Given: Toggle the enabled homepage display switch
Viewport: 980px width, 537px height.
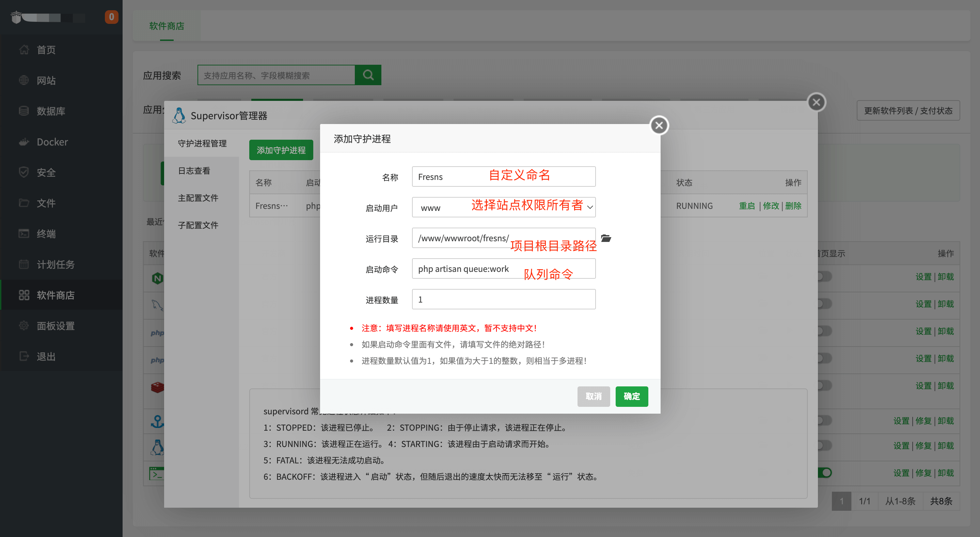Looking at the screenshot, I should (x=825, y=473).
